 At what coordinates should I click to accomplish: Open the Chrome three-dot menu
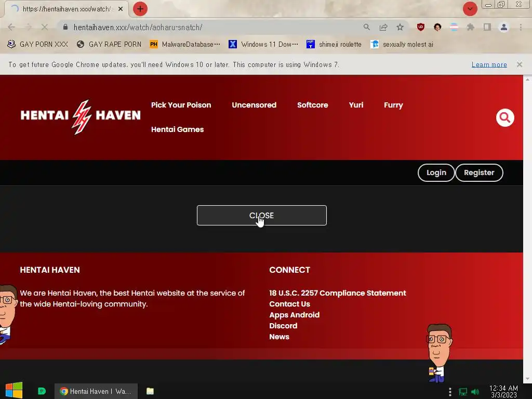(521, 27)
